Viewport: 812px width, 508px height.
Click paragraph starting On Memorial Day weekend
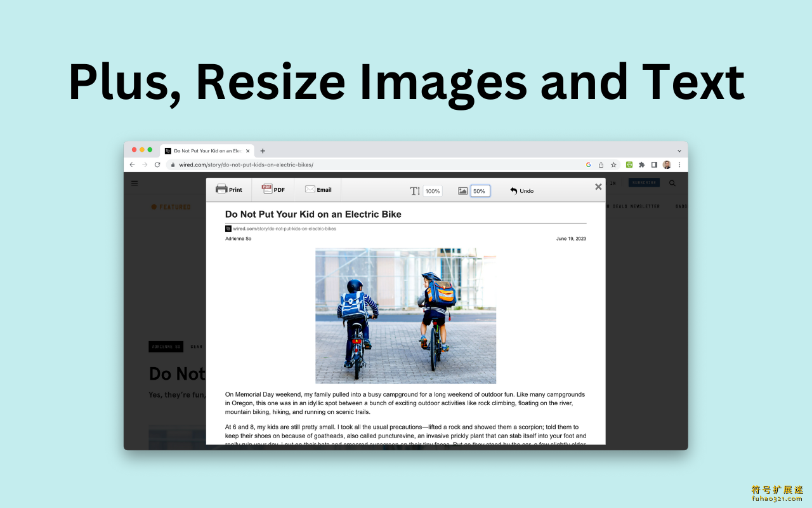click(x=405, y=403)
